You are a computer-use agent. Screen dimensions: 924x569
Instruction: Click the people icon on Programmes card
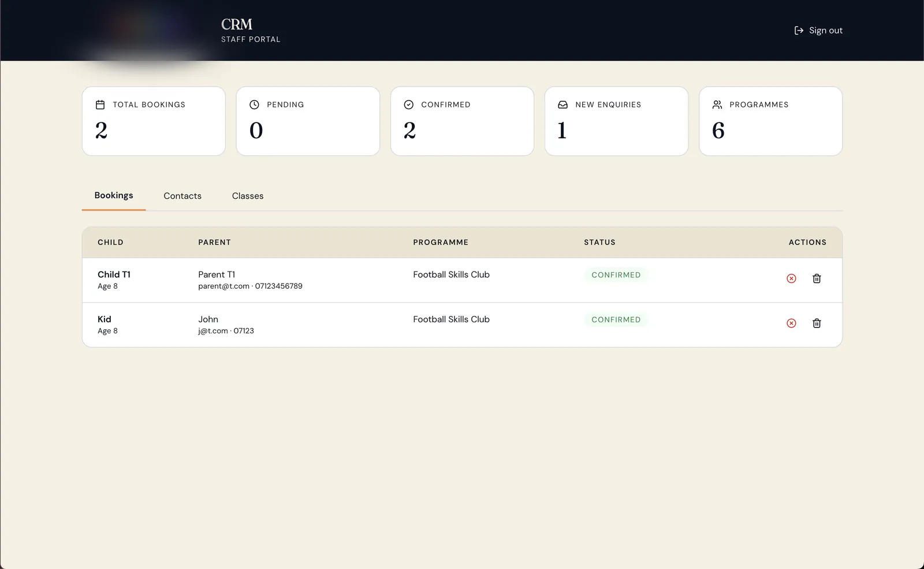717,105
